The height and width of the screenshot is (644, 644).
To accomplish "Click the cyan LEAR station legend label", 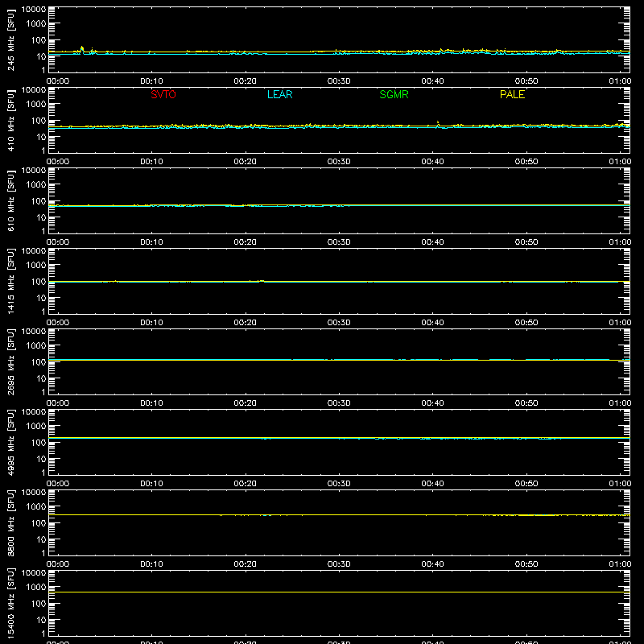I will [279, 94].
